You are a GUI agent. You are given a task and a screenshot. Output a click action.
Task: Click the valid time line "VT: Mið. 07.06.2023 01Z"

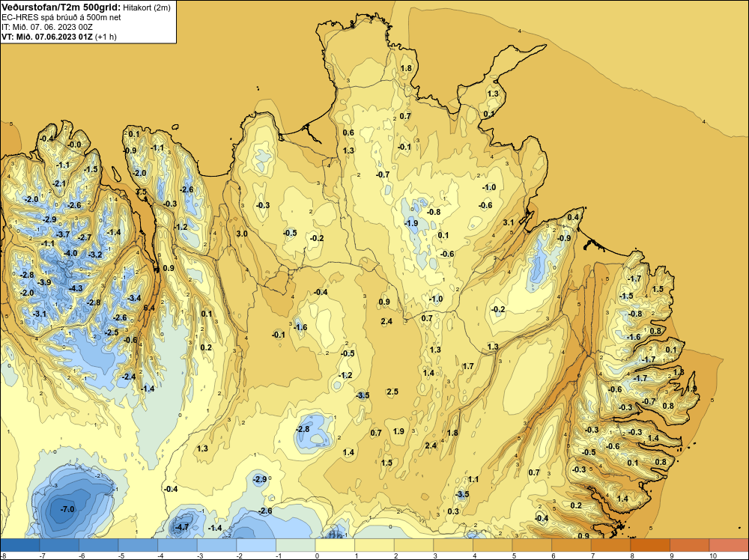click(47, 37)
